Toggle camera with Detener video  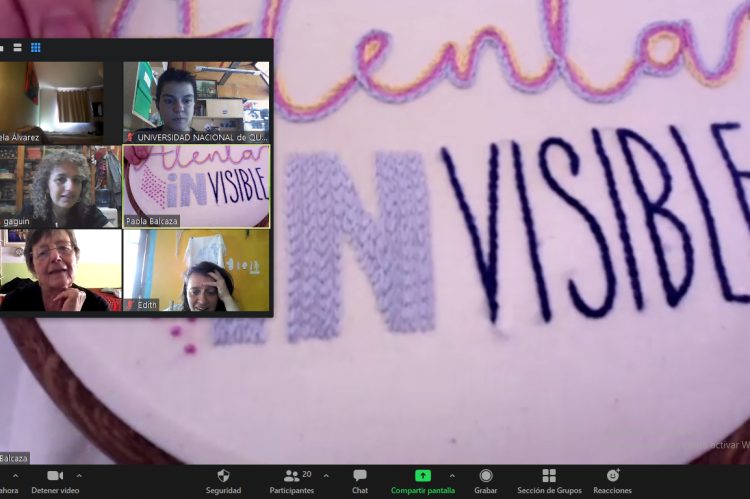click(55, 479)
